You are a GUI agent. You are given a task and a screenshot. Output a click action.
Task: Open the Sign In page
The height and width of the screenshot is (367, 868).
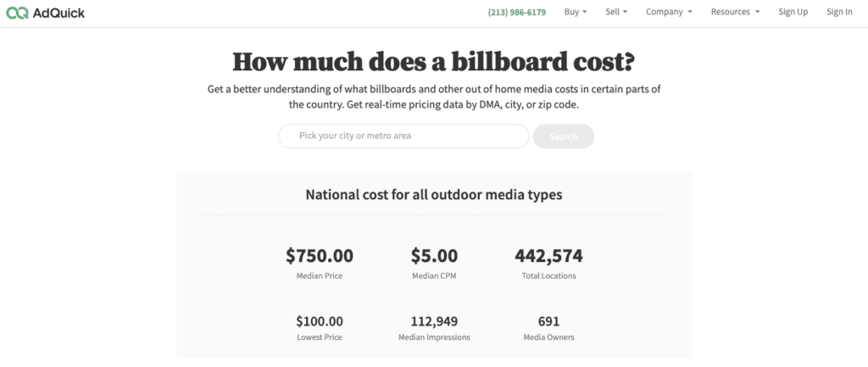[838, 12]
